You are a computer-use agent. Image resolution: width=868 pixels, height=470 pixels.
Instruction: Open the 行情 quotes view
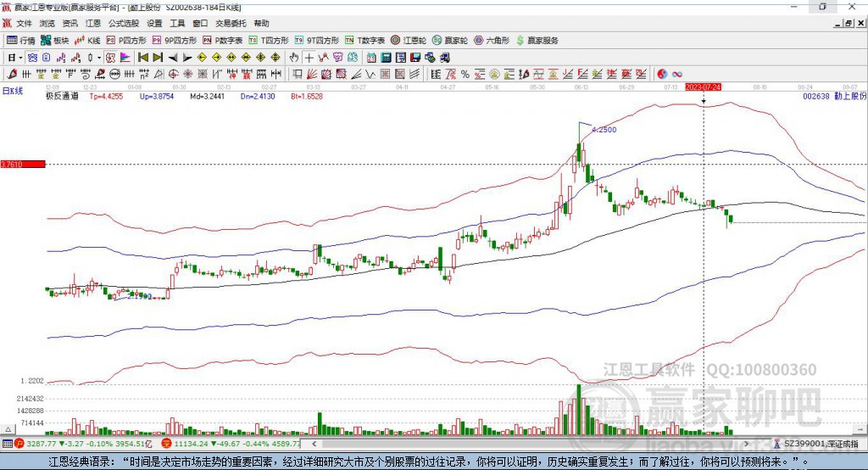21,41
